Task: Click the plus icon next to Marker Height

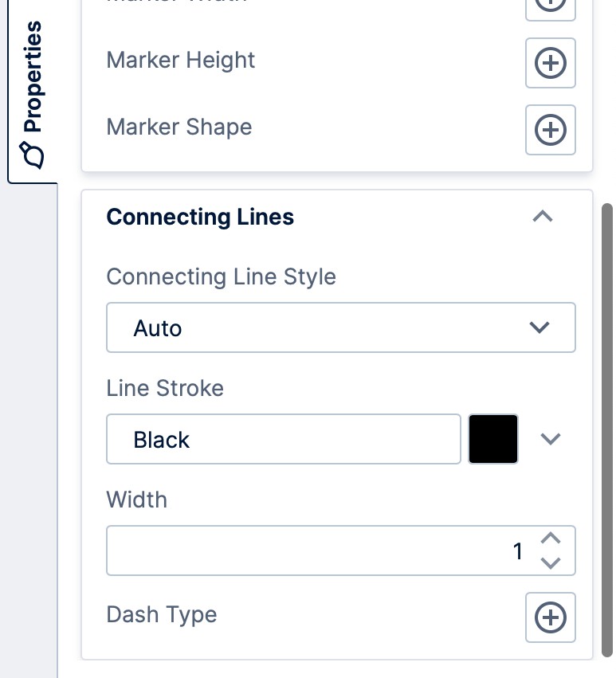Action: coord(550,63)
